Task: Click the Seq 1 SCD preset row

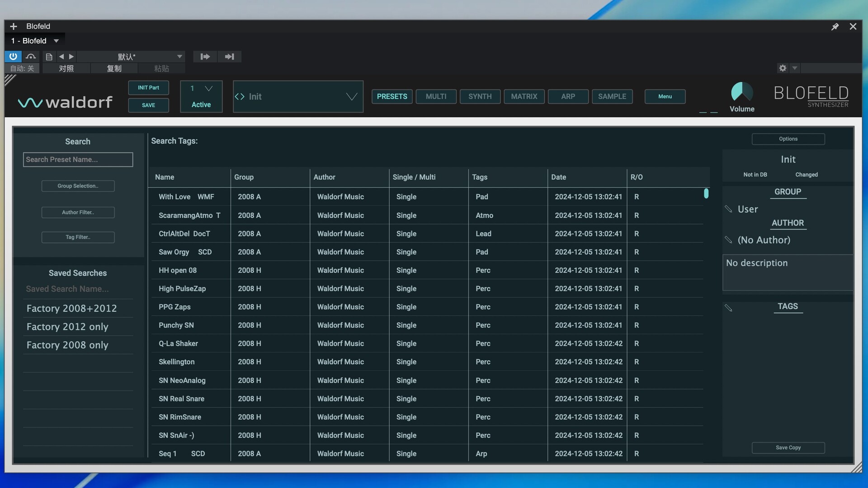Action: (426, 454)
